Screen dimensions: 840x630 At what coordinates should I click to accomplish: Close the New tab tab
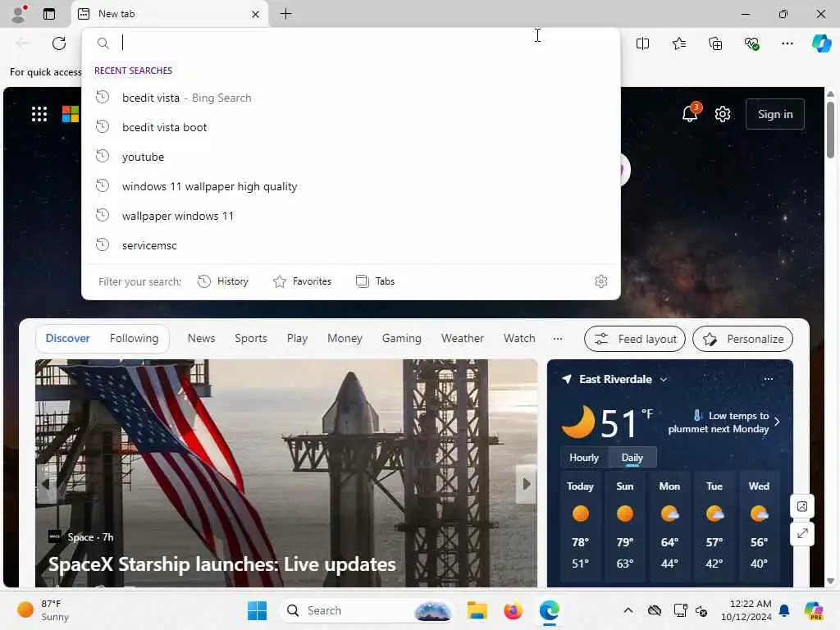pyautogui.click(x=256, y=15)
